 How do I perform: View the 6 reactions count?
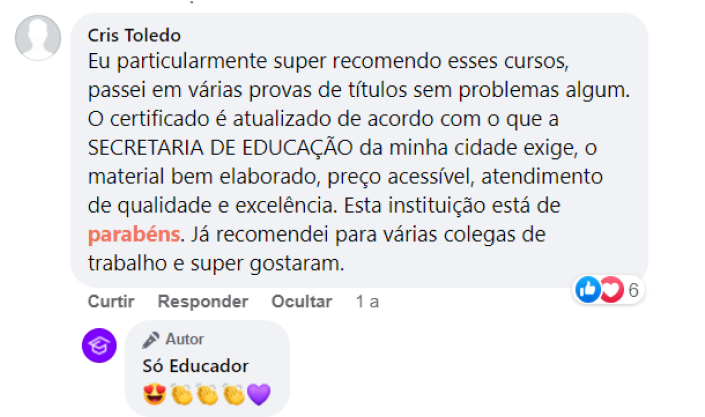(x=633, y=290)
